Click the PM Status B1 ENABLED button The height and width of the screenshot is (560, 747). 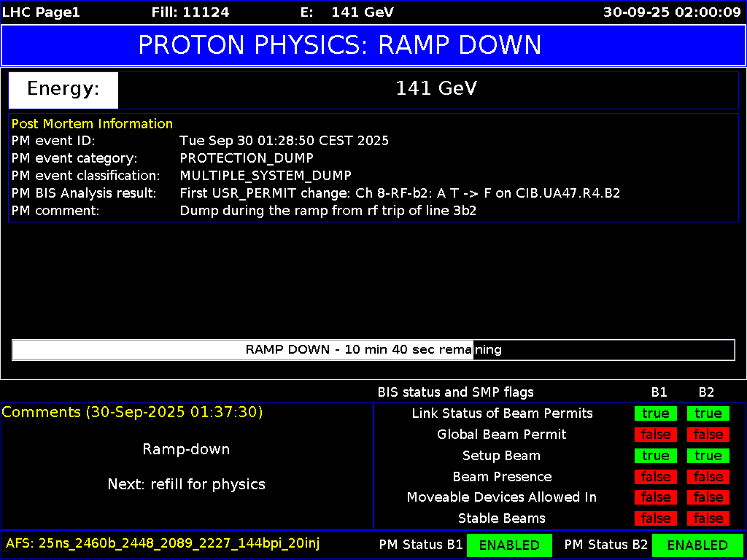(x=509, y=545)
